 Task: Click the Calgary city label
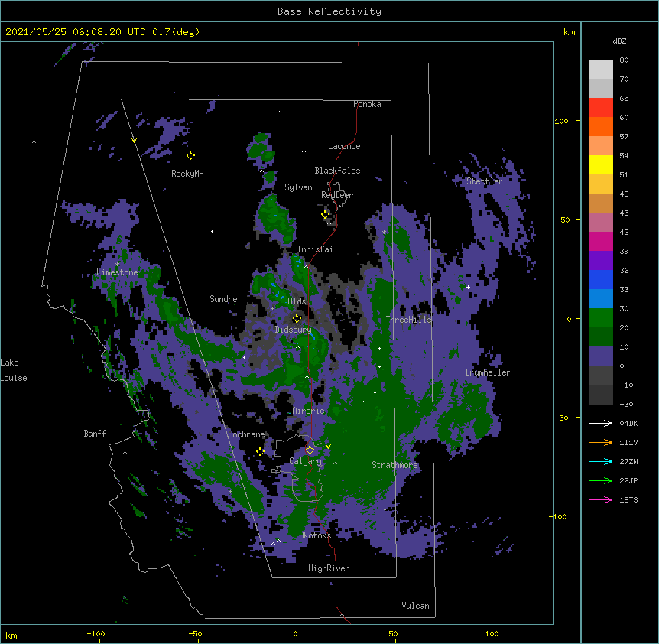coord(306,461)
